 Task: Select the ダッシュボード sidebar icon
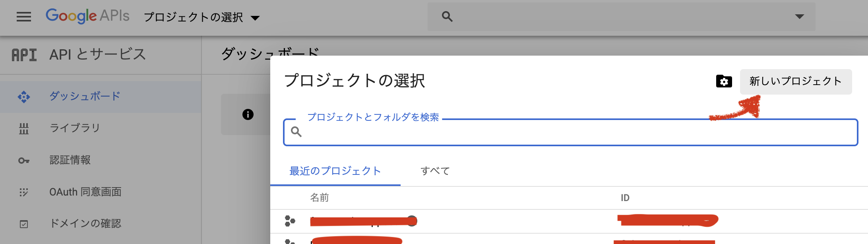click(x=24, y=96)
